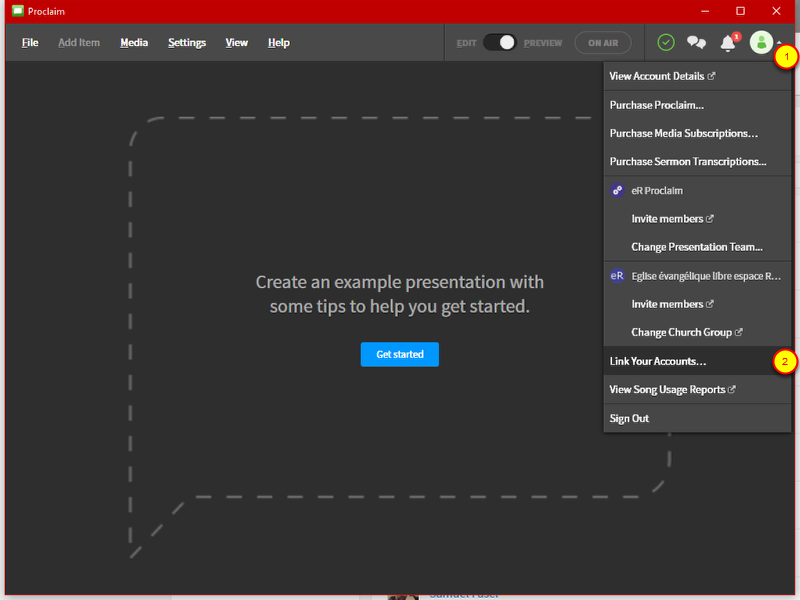This screenshot has height=600, width=800.
Task: Click the green user account avatar
Action: [761, 42]
